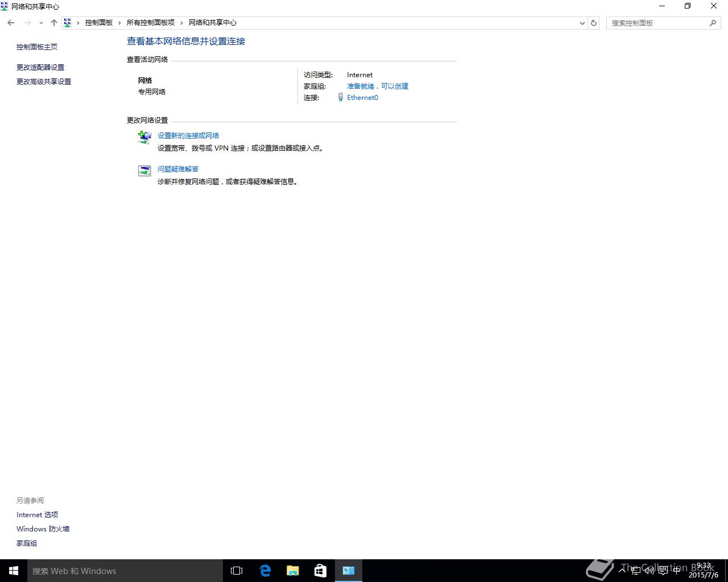Open 家庭组 in See also
This screenshot has width=728, height=582.
(27, 544)
